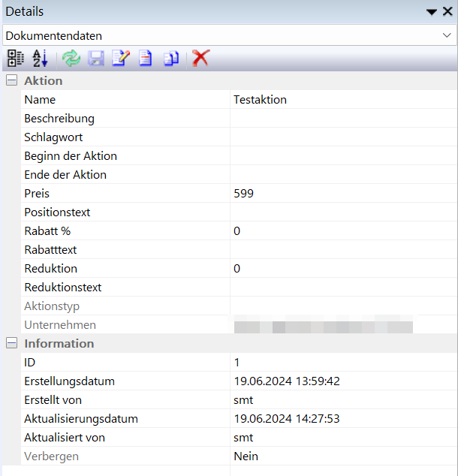This screenshot has height=476, width=458.
Task: Select the Beschreibung property label
Action: (59, 119)
